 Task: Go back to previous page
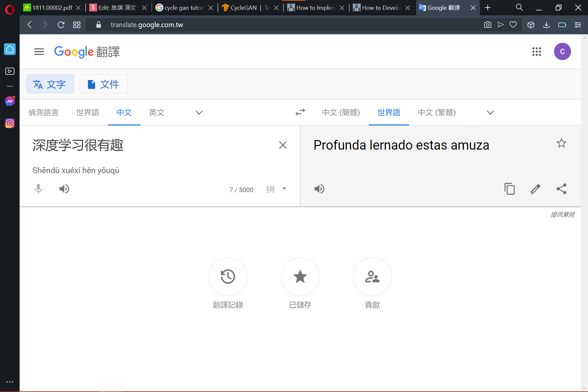point(30,25)
